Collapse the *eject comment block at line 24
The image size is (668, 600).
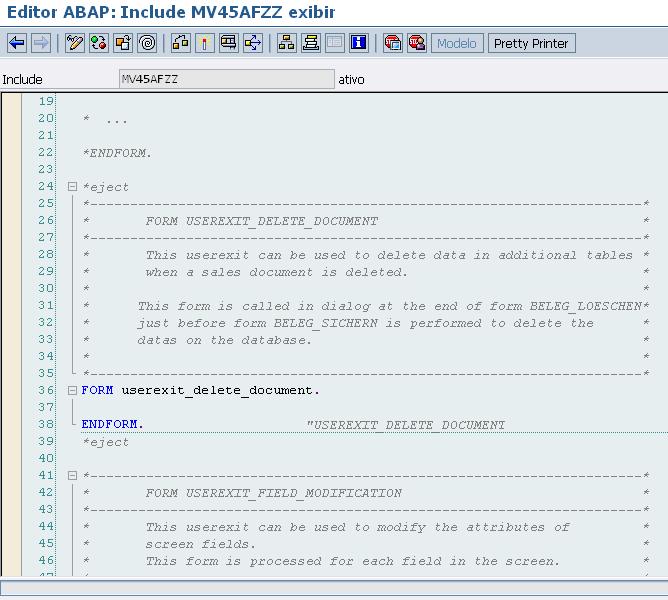click(72, 187)
